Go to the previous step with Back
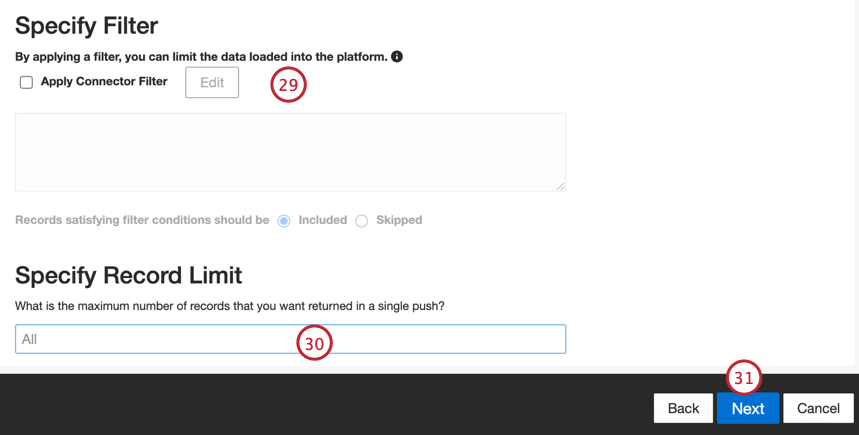 click(683, 408)
